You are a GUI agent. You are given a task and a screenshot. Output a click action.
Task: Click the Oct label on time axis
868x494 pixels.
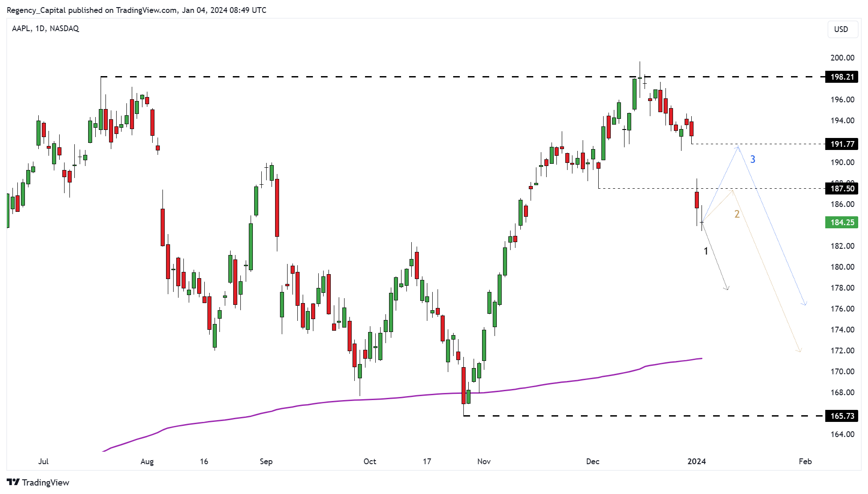pos(370,462)
